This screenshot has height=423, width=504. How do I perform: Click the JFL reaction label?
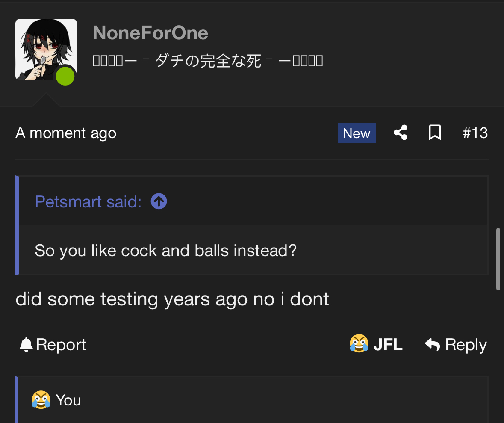[388, 345]
